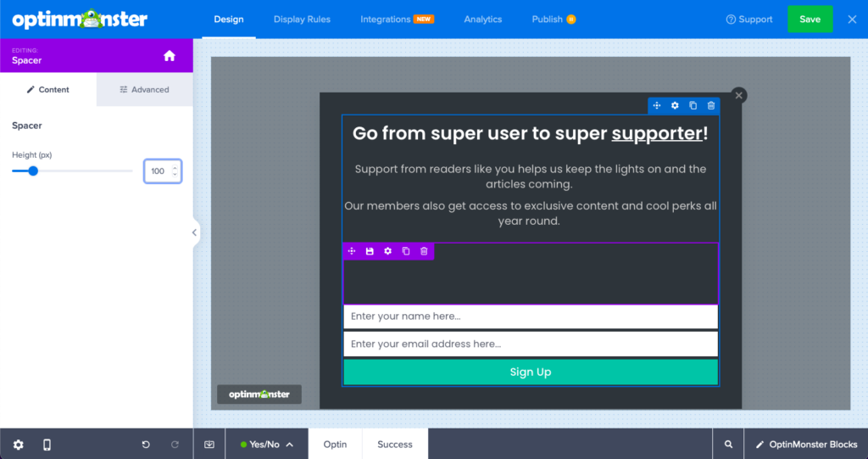Switch to the Display Rules tab
Screen dimensions: 868x459
(302, 20)
